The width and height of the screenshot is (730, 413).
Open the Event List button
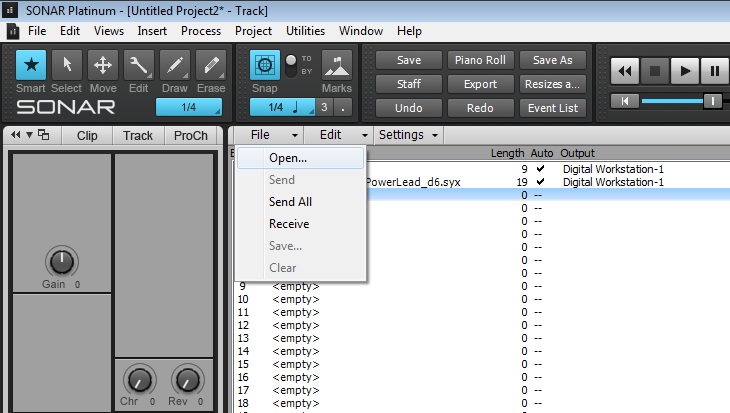click(x=553, y=108)
